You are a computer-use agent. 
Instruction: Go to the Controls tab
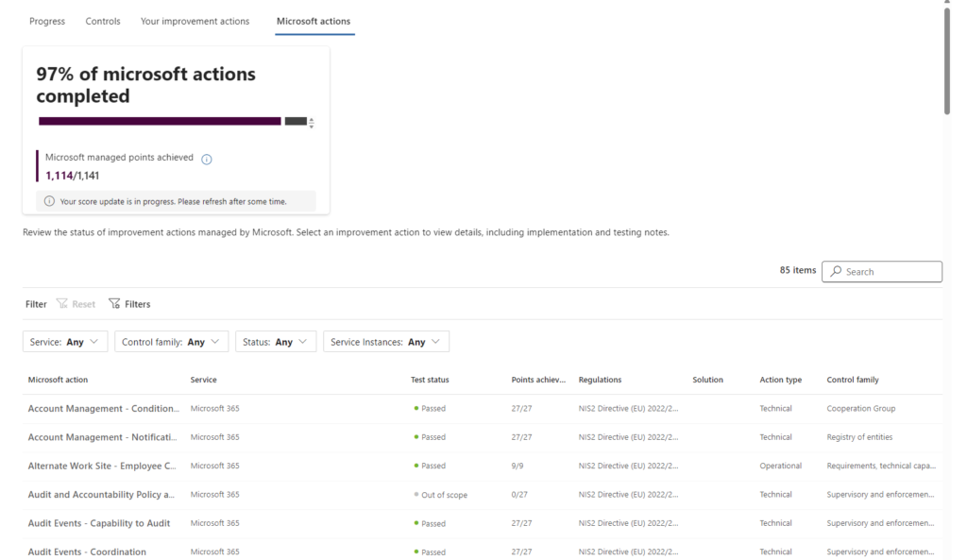coord(103,22)
